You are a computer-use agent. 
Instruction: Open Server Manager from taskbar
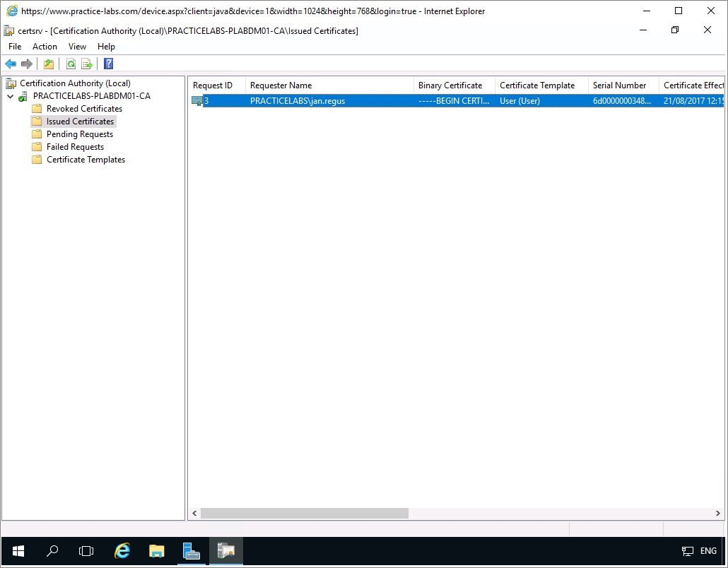click(x=192, y=551)
